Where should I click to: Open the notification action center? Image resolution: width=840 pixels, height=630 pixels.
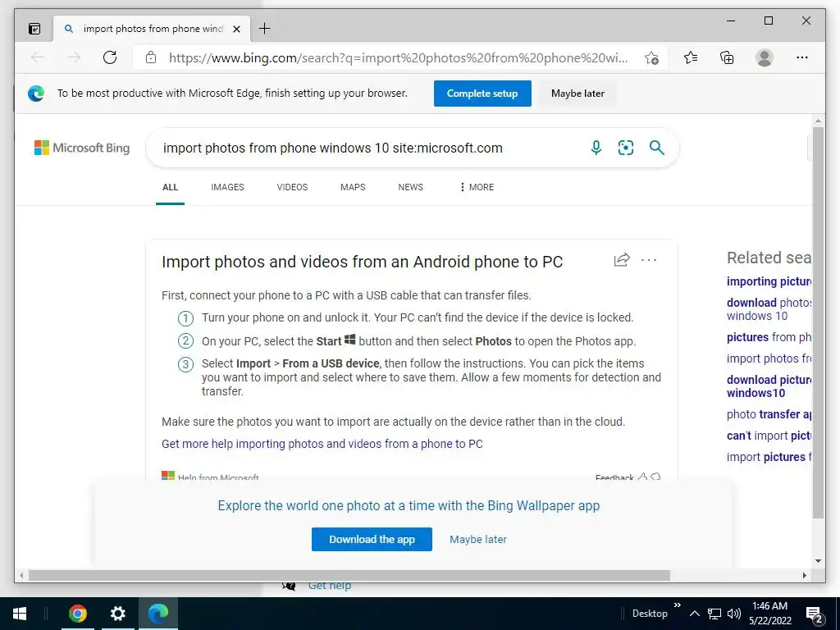click(x=815, y=614)
